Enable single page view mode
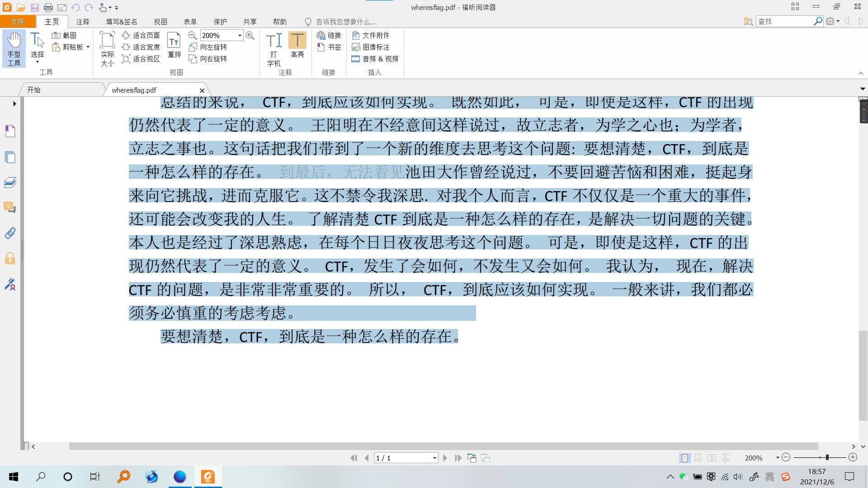This screenshot has width=868, height=488. (684, 458)
